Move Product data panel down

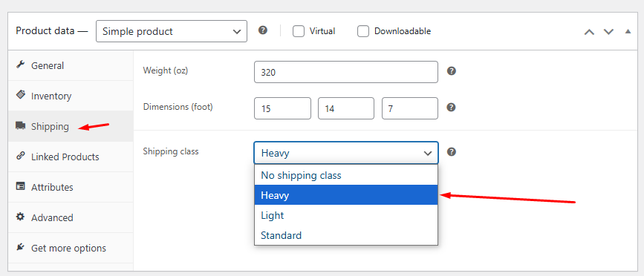point(608,32)
